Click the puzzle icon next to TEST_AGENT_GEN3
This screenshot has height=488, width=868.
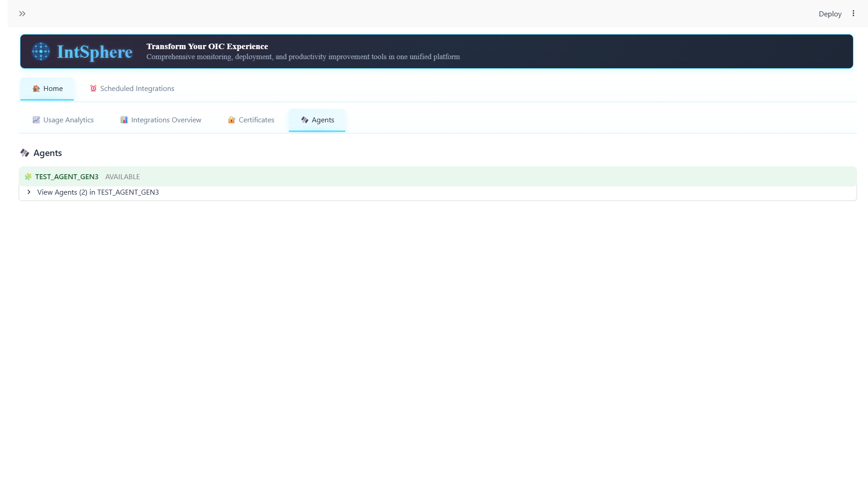[28, 176]
